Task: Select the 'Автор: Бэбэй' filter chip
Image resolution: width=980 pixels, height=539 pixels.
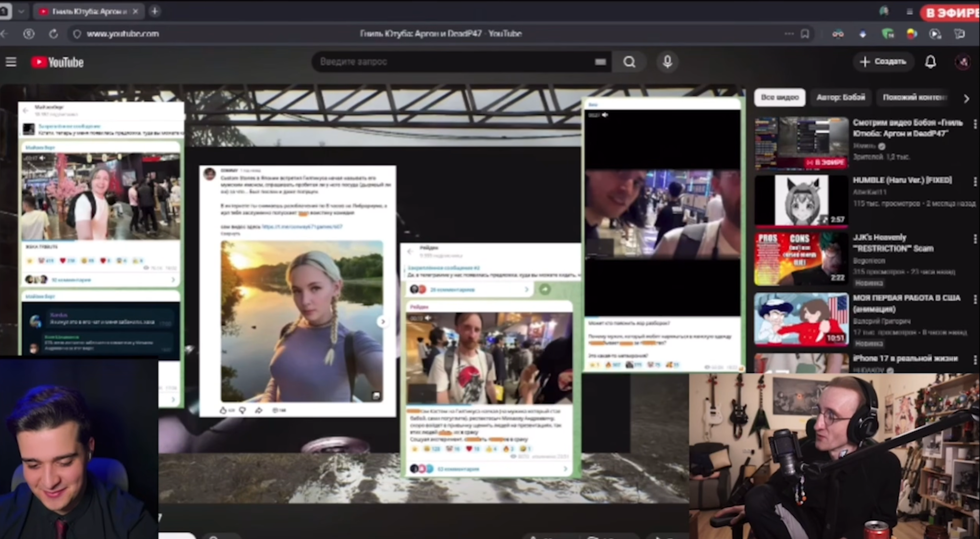Action: click(x=840, y=97)
